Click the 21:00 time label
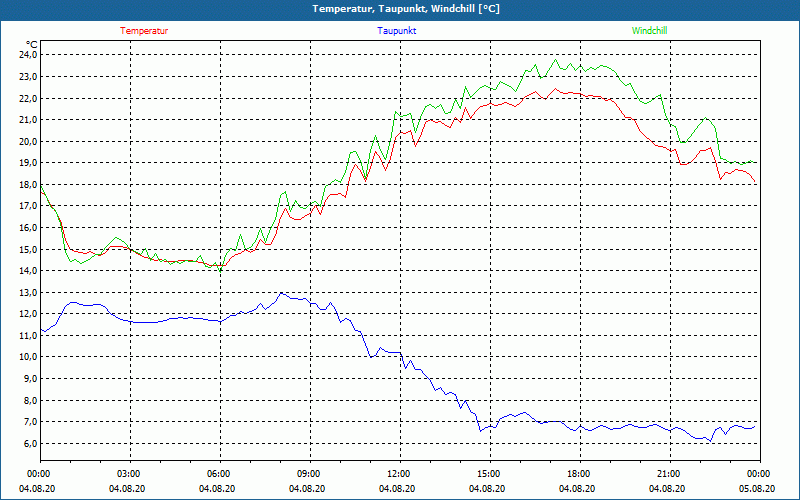 coord(668,474)
